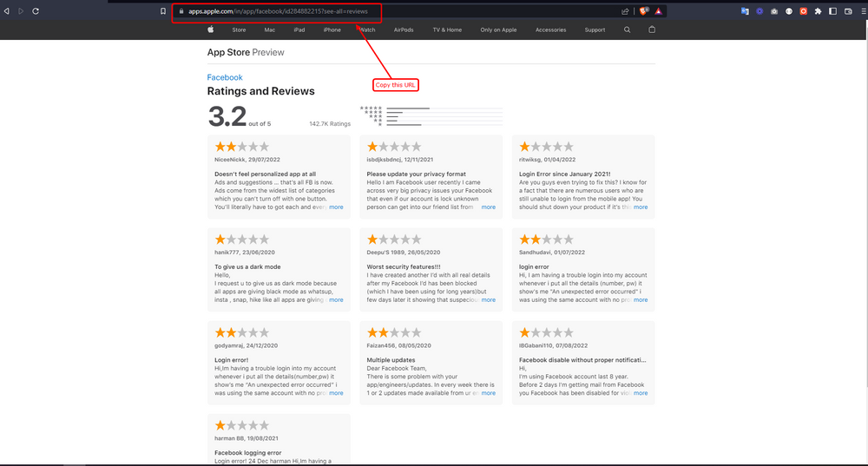Click more on Multiple updates review

pyautogui.click(x=489, y=393)
